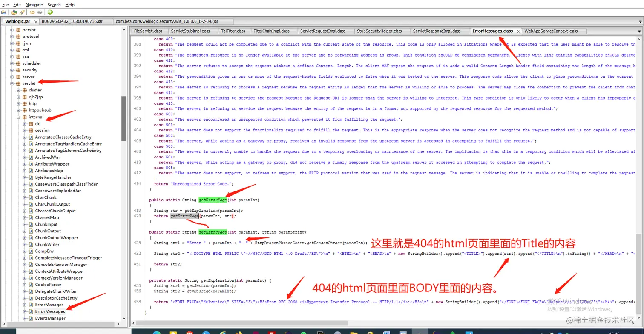644x334 pixels.
Task: Expand the ErrorMessages class node
Action: (25, 311)
